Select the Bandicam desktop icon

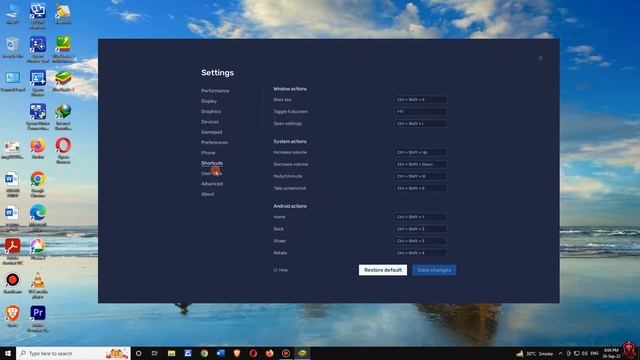[12, 283]
